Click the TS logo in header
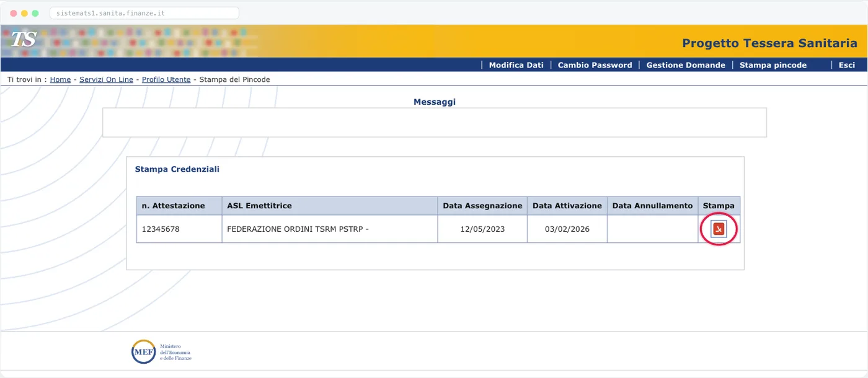Image resolution: width=868 pixels, height=378 pixels. click(x=24, y=40)
